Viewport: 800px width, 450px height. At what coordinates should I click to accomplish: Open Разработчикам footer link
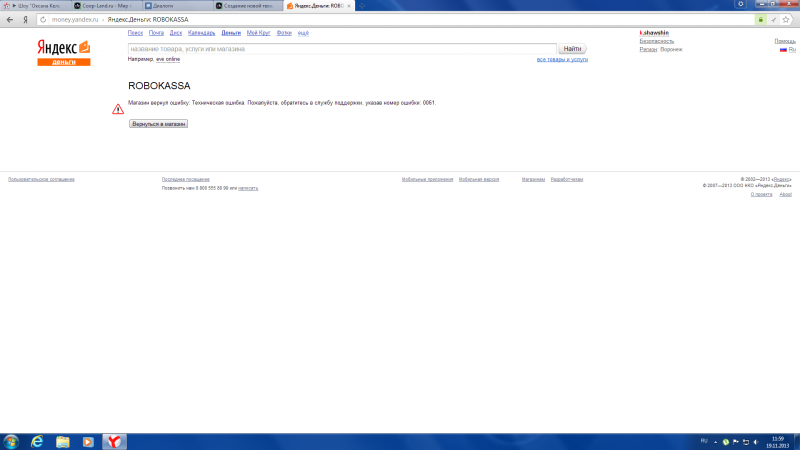pyautogui.click(x=567, y=180)
